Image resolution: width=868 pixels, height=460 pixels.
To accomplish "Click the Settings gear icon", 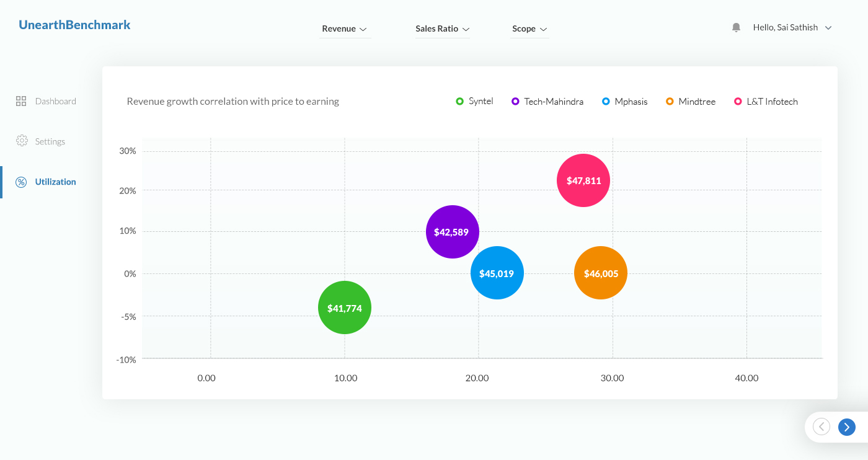I will (x=22, y=141).
